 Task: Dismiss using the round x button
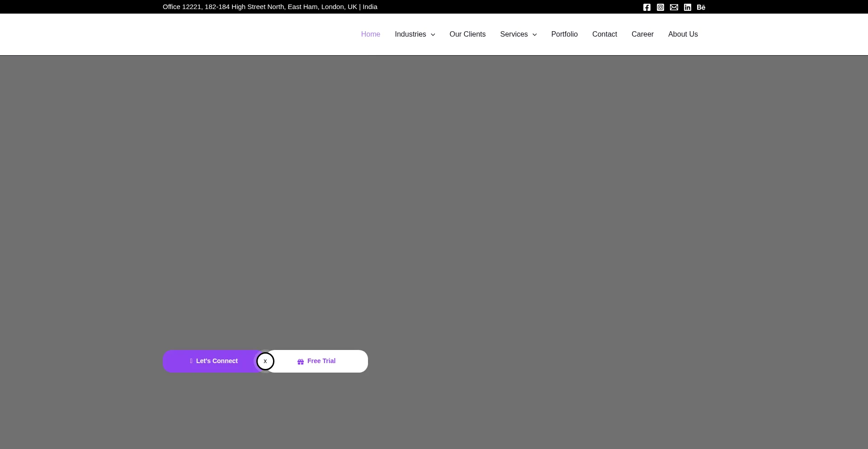click(265, 361)
